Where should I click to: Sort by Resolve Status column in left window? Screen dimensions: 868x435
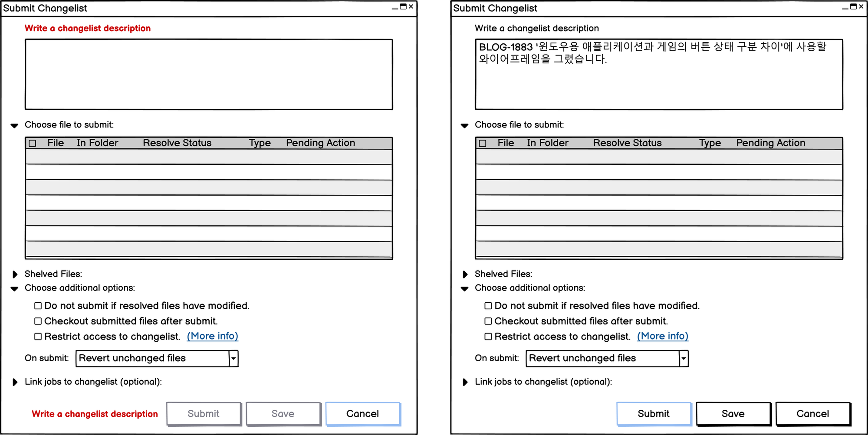tap(177, 143)
